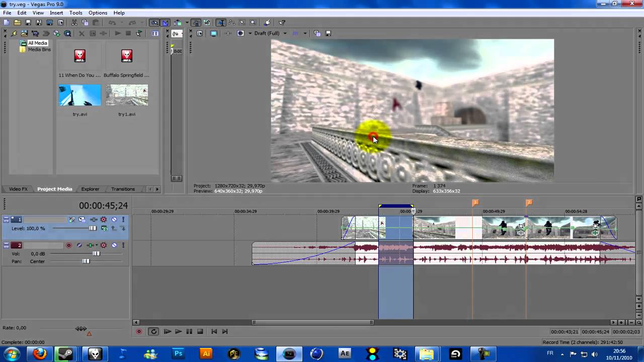Solo video track 1
Image resolution: width=644 pixels, height=362 pixels.
click(x=123, y=220)
